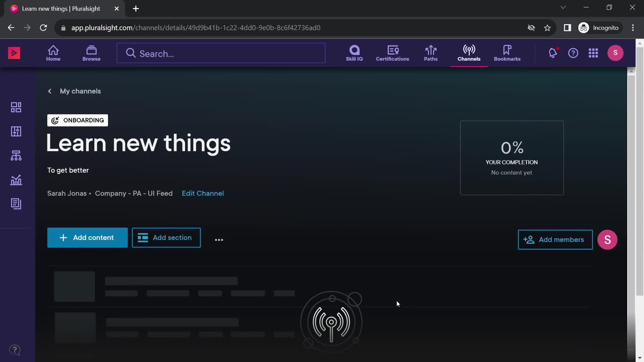This screenshot has width=644, height=362.
Task: Toggle the ONBOARDING channel badge
Action: click(77, 120)
